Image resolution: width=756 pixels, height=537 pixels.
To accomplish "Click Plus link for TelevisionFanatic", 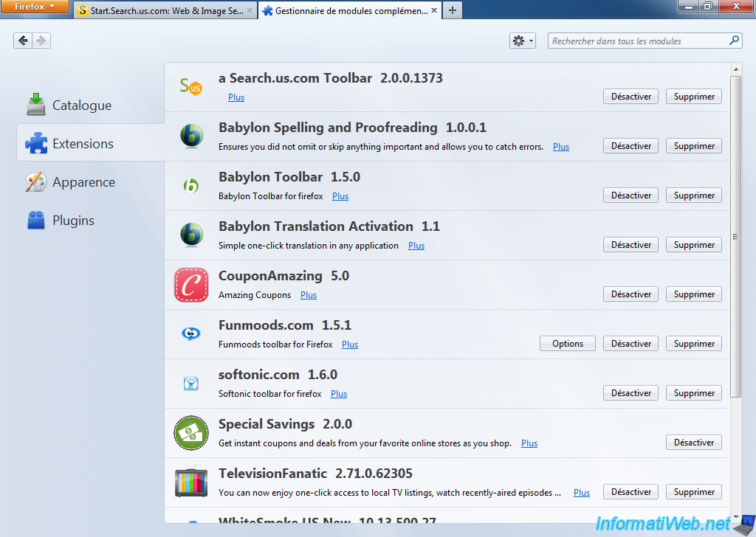I will 582,493.
